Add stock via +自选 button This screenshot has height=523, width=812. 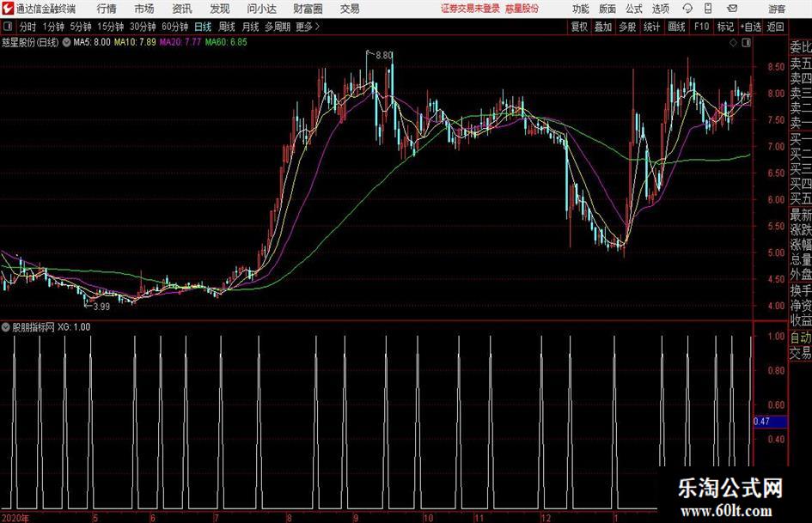click(x=750, y=27)
